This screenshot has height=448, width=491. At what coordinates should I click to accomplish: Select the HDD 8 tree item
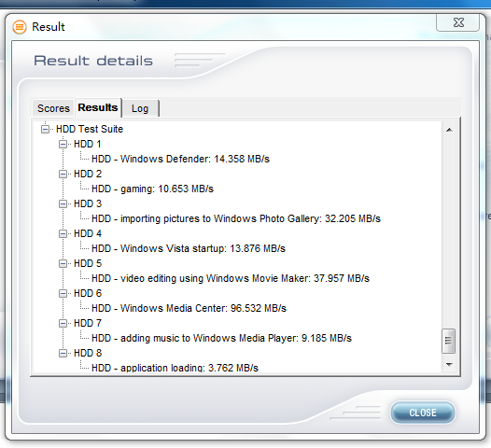[88, 353]
